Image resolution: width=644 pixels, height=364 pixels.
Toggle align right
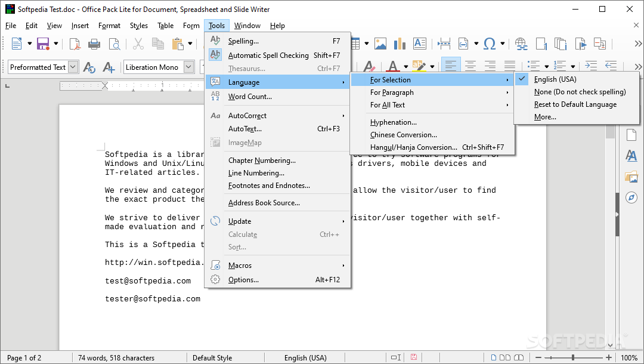(490, 66)
